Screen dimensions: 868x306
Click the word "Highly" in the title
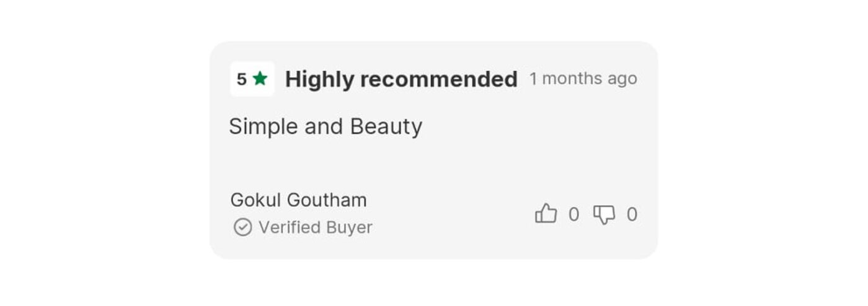[x=319, y=79]
